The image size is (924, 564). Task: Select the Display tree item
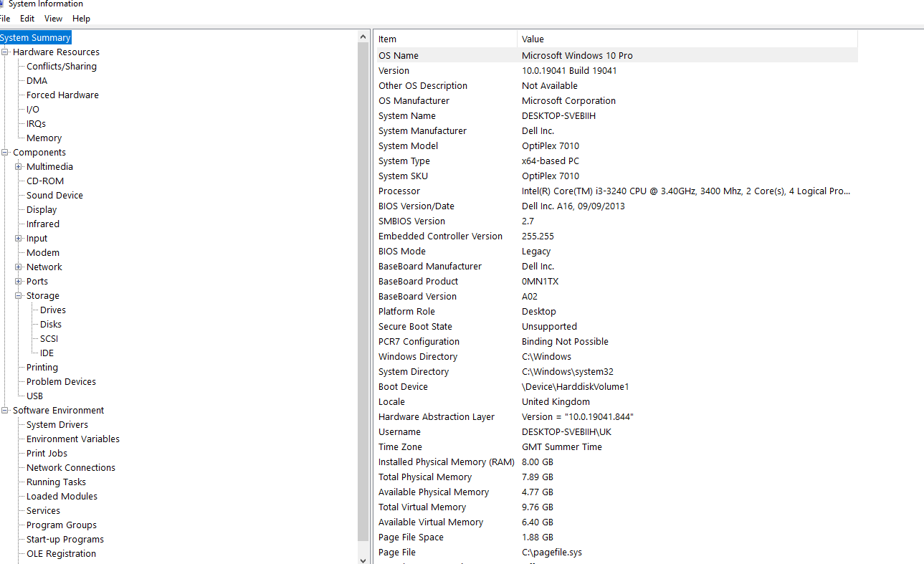pos(42,210)
